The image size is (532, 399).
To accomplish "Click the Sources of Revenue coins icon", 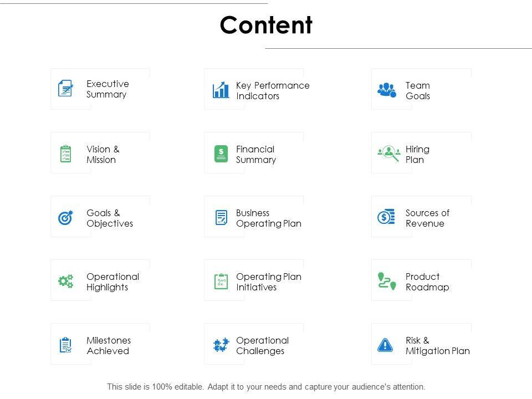I will pyautogui.click(x=386, y=217).
